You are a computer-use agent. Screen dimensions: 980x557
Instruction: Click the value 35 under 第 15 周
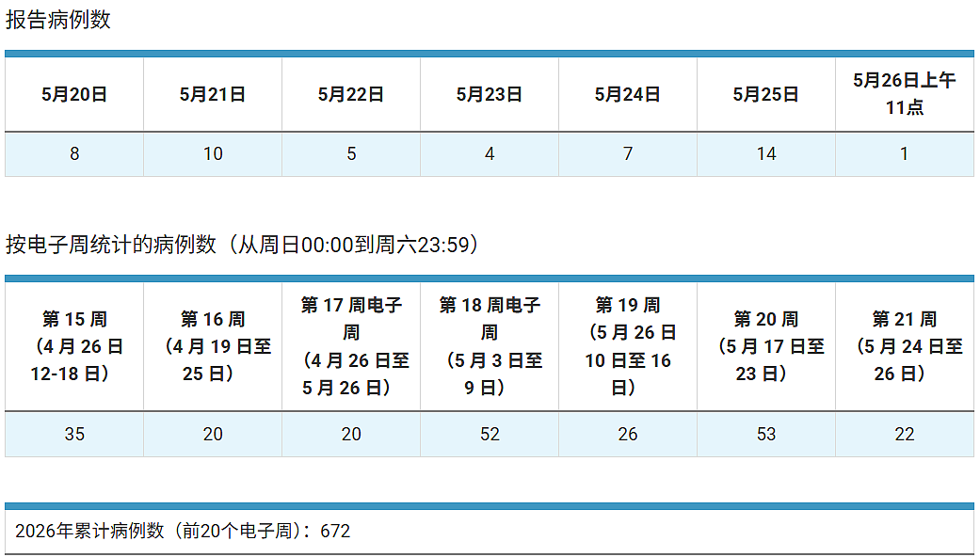74,434
